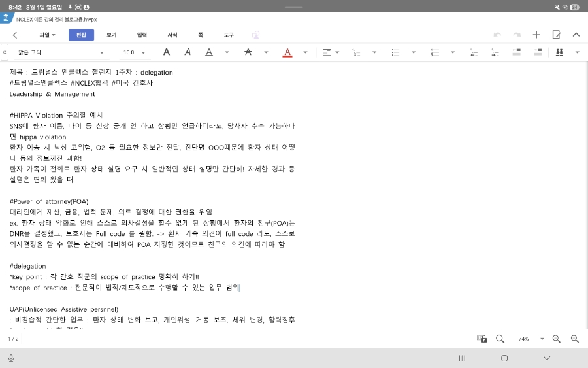588x368 pixels.
Task: Tap the Android home button
Action: point(504,358)
